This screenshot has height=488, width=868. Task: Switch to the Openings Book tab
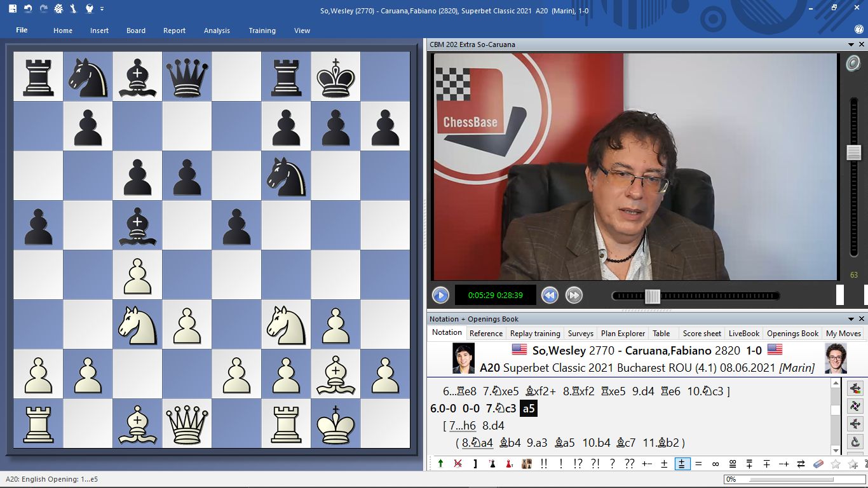792,333
